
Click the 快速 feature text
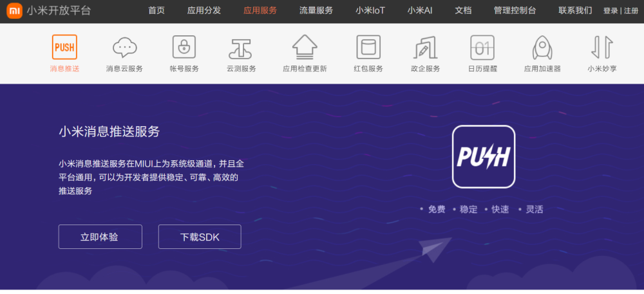[x=500, y=209]
